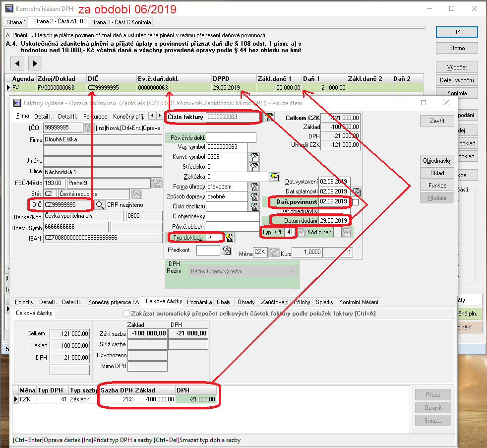Screen dimensions: 487x448
Task: Go to previous section with left arrow button
Action: [17, 64]
